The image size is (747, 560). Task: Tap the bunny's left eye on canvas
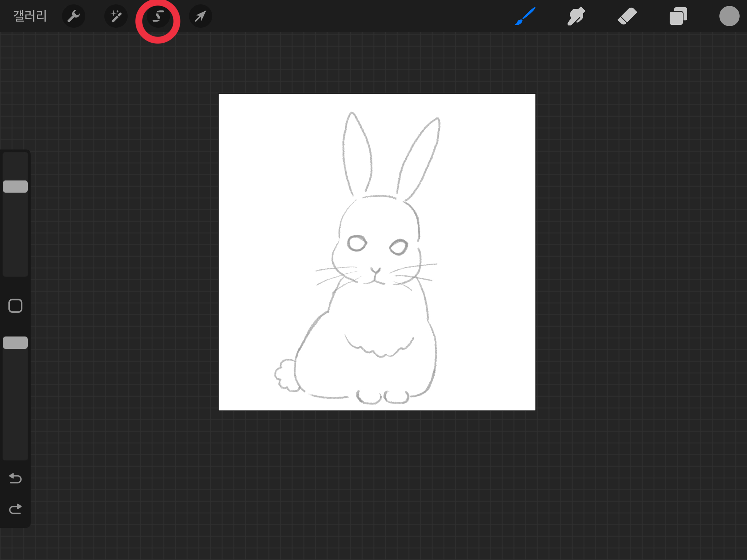point(357,243)
